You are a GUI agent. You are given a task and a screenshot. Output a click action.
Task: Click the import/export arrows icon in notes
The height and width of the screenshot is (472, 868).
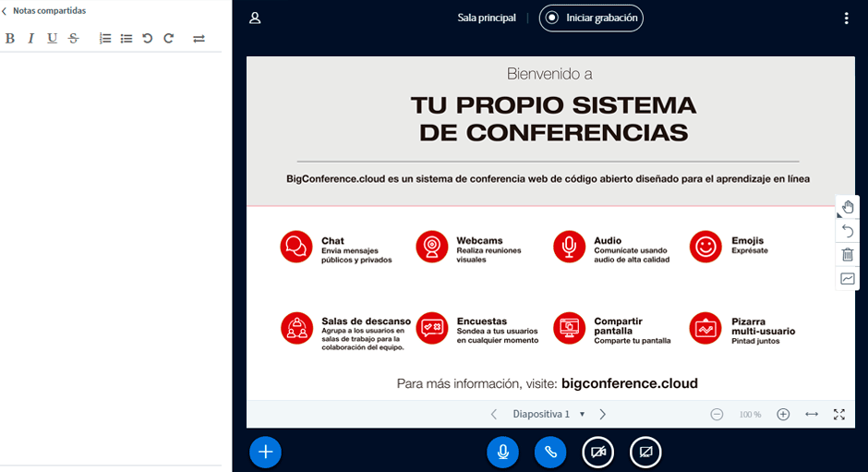click(199, 39)
